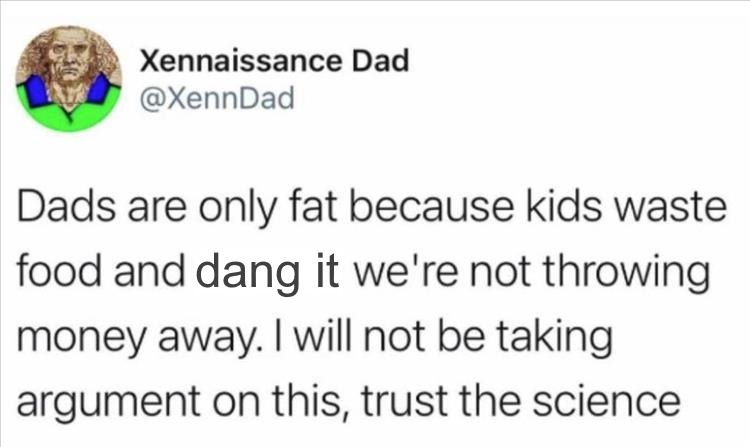Click the word "Dad" in display name
The height and width of the screenshot is (447, 750).
[381, 61]
